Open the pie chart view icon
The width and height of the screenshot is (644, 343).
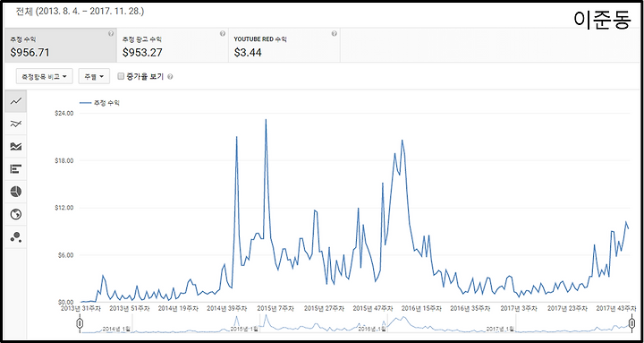click(15, 192)
